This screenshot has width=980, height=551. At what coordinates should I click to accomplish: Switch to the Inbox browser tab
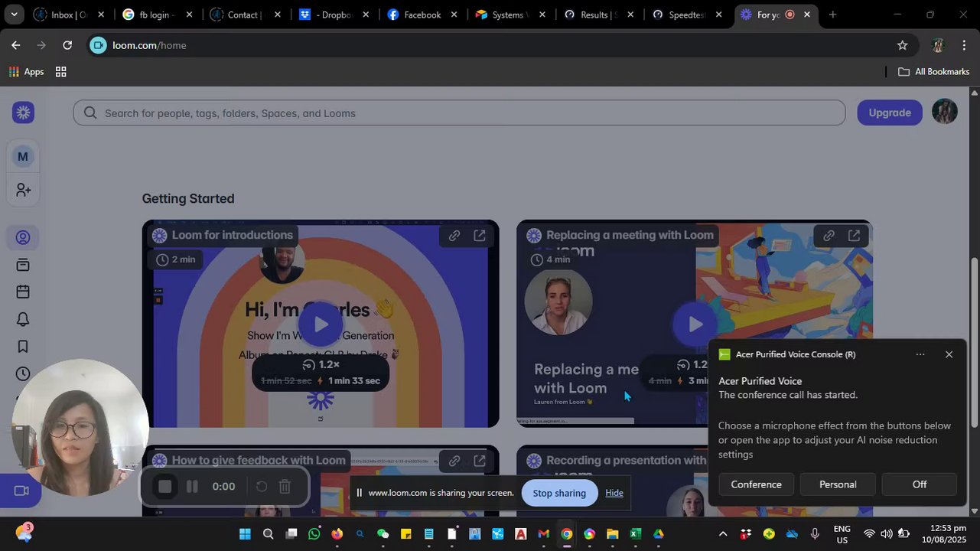(x=69, y=15)
